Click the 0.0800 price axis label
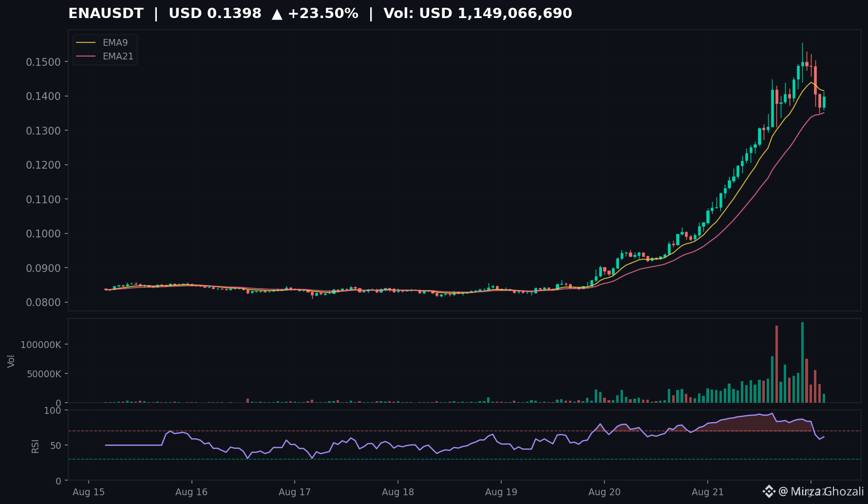 43,303
